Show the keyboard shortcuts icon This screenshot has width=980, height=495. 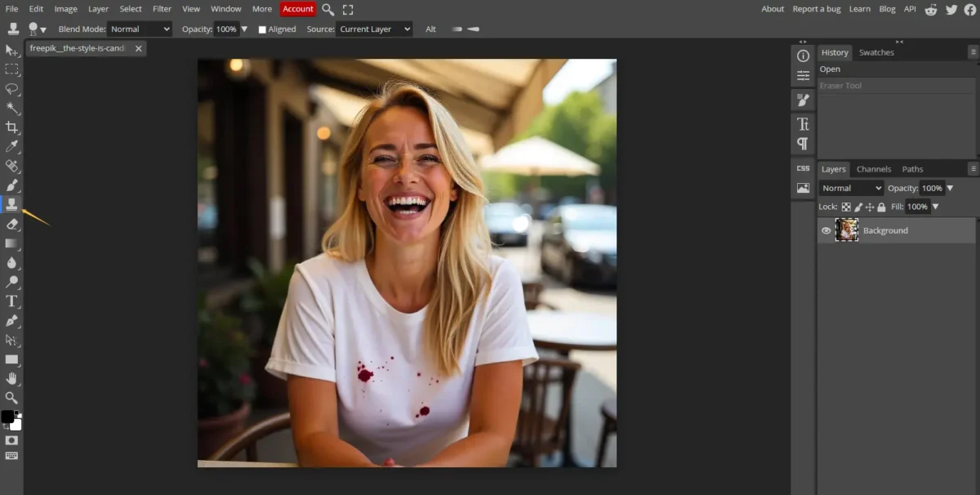click(x=11, y=456)
